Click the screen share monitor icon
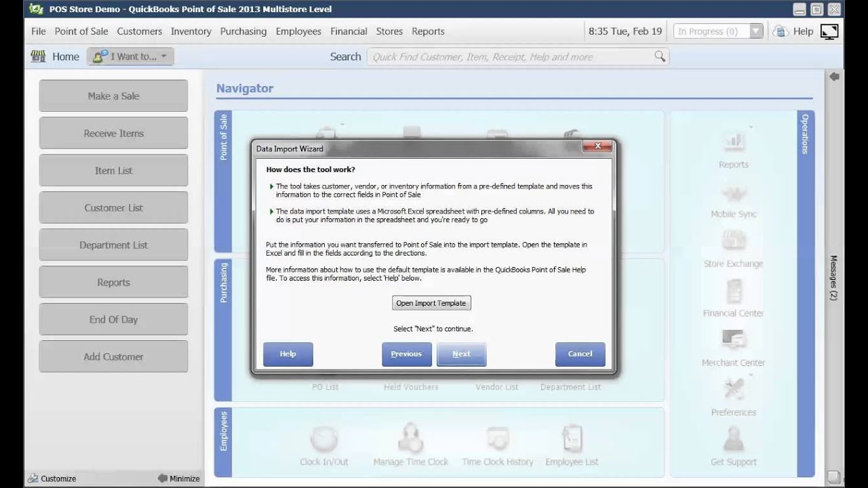 pos(829,31)
